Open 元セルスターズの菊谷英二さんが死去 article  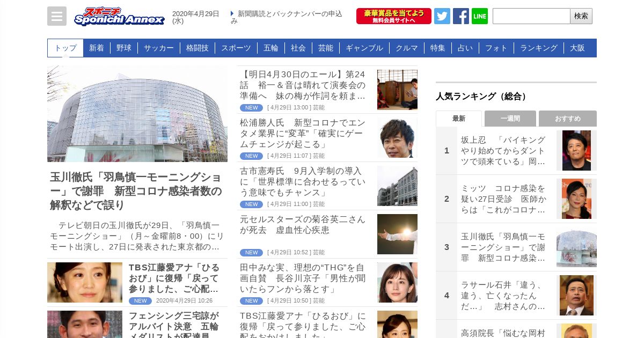click(x=303, y=225)
